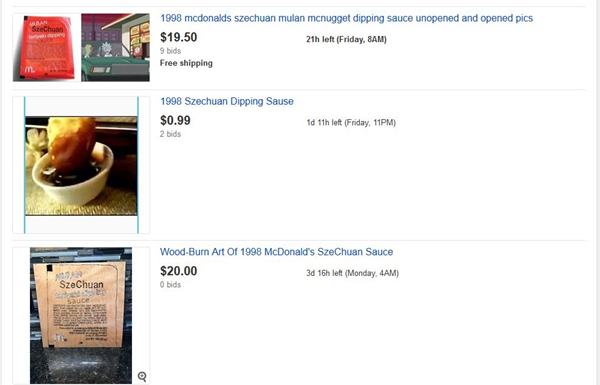Click the $19.50 price
The image size is (600, 385).
pos(179,37)
